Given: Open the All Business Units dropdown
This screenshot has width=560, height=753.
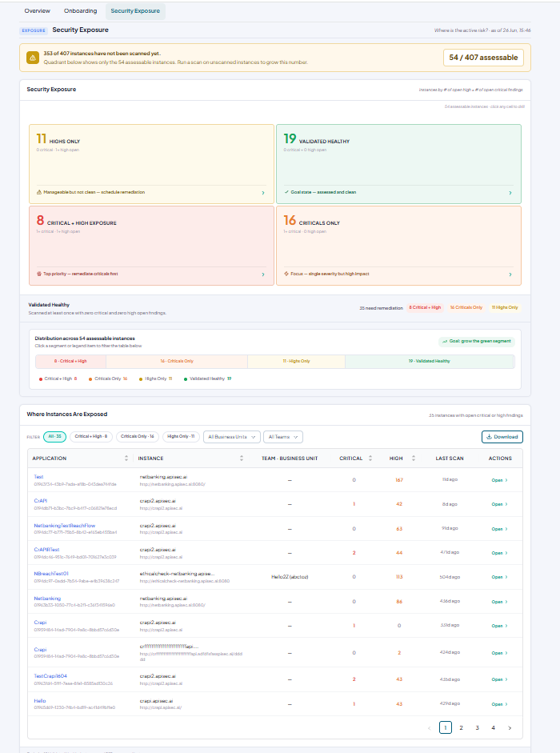Looking at the screenshot, I should (232, 437).
